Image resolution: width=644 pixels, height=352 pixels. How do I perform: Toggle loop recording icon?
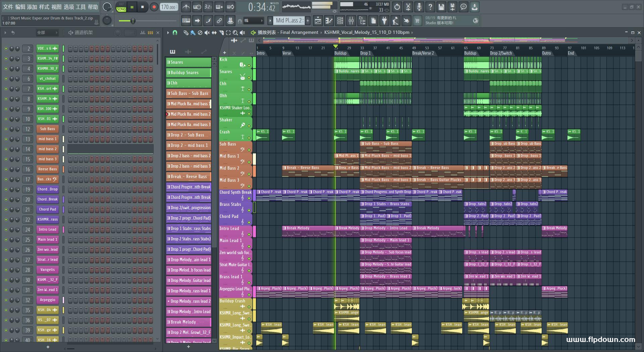[x=230, y=7]
